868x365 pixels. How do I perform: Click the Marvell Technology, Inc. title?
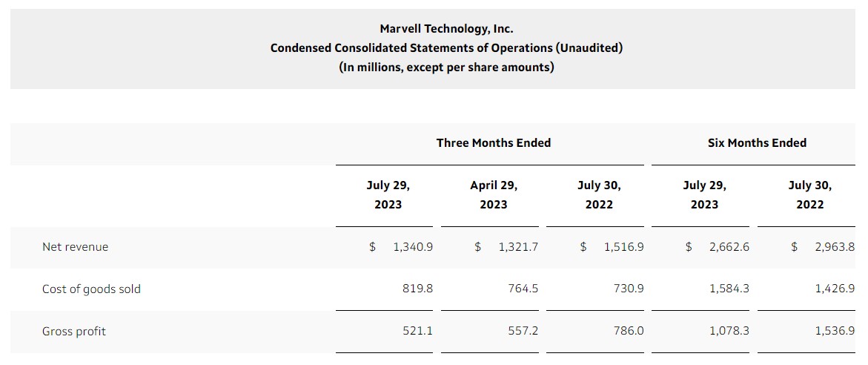446,29
